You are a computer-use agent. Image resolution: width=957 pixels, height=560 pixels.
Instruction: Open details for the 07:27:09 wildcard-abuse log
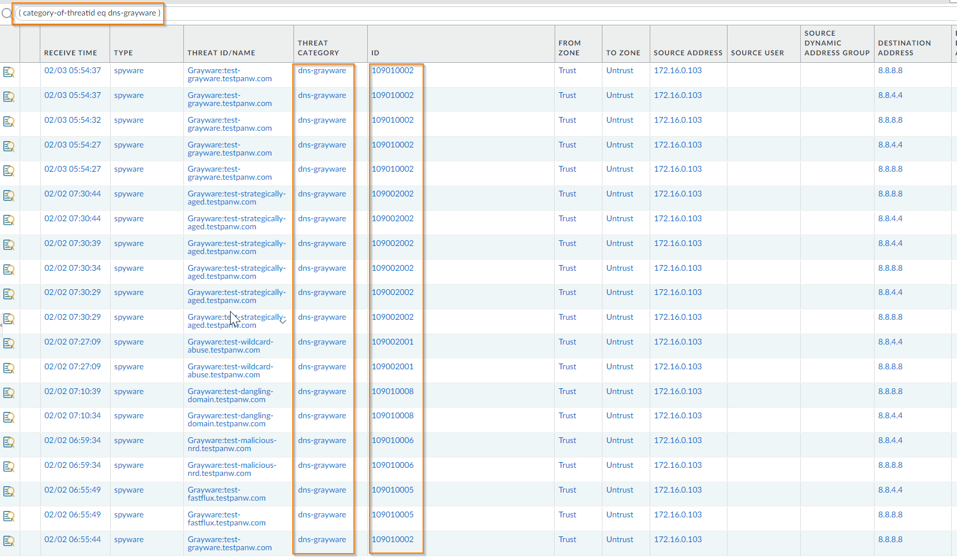(x=9, y=344)
